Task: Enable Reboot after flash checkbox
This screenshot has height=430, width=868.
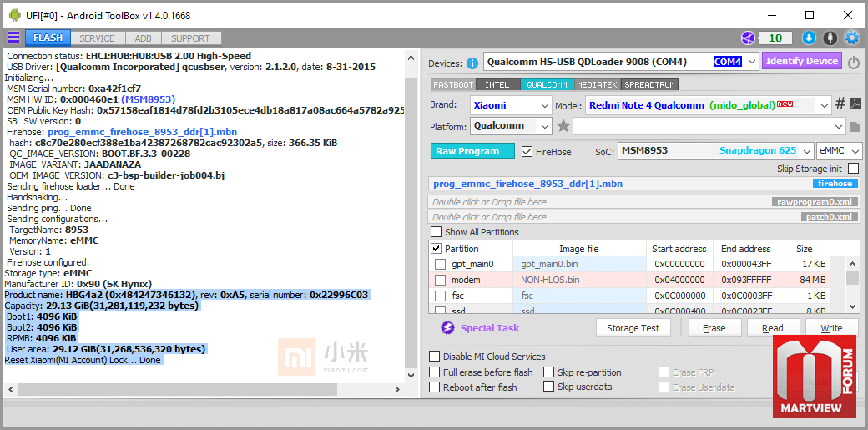Action: [x=435, y=387]
